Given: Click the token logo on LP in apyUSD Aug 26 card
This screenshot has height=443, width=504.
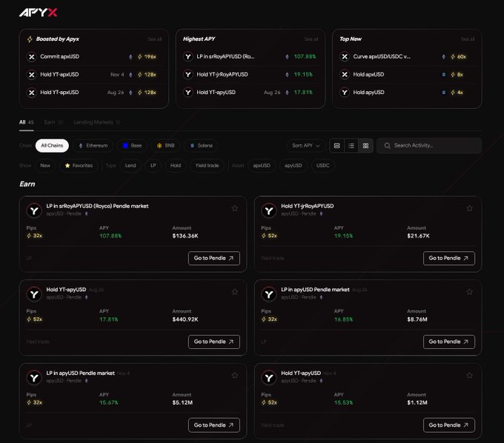Looking at the screenshot, I should click(x=269, y=294).
